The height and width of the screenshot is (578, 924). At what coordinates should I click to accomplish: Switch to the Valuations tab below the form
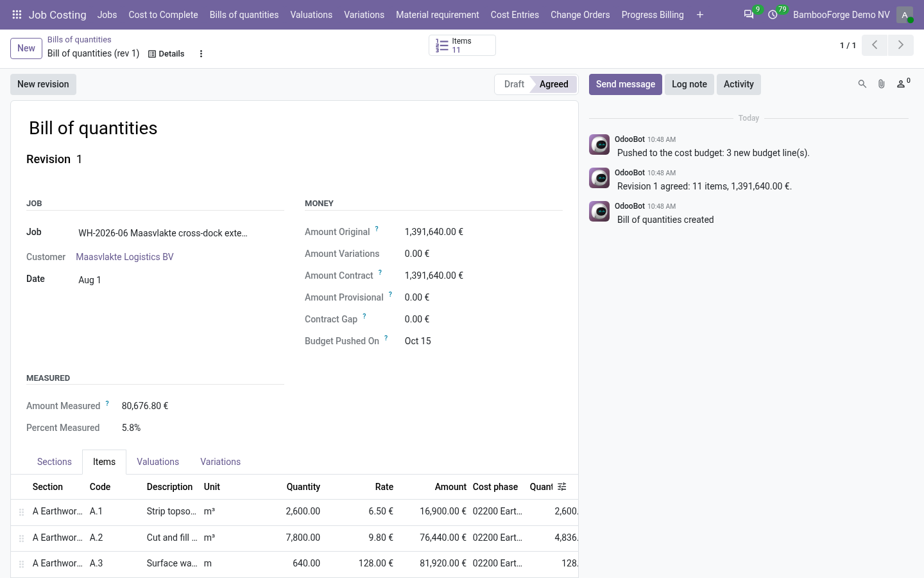pyautogui.click(x=158, y=462)
